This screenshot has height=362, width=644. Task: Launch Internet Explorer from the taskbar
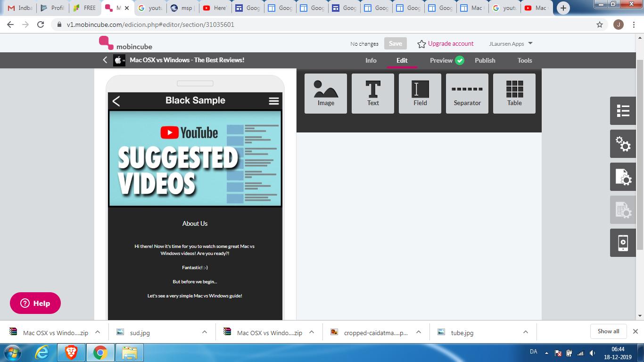pyautogui.click(x=42, y=353)
